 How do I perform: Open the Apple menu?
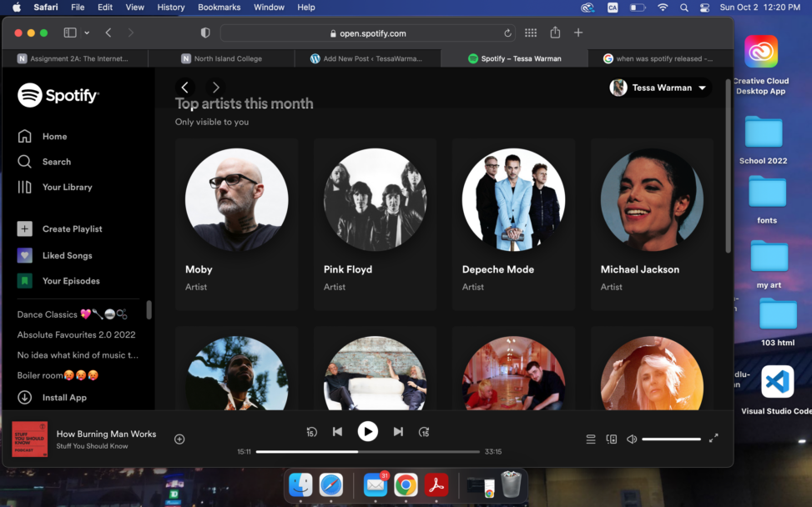click(x=17, y=8)
